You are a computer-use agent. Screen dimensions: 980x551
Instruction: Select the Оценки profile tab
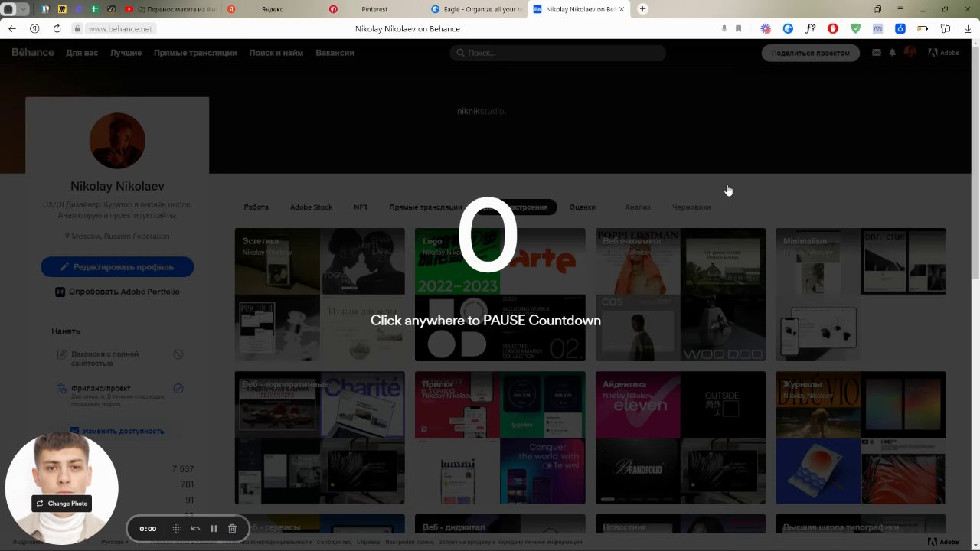click(x=583, y=207)
